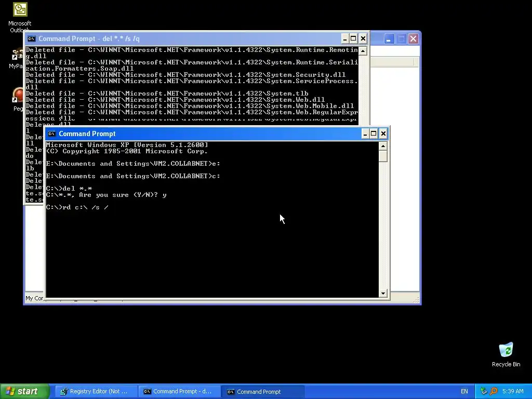Open the Recycle Bin desktop icon
Screen dimensions: 532x399
[506, 354]
